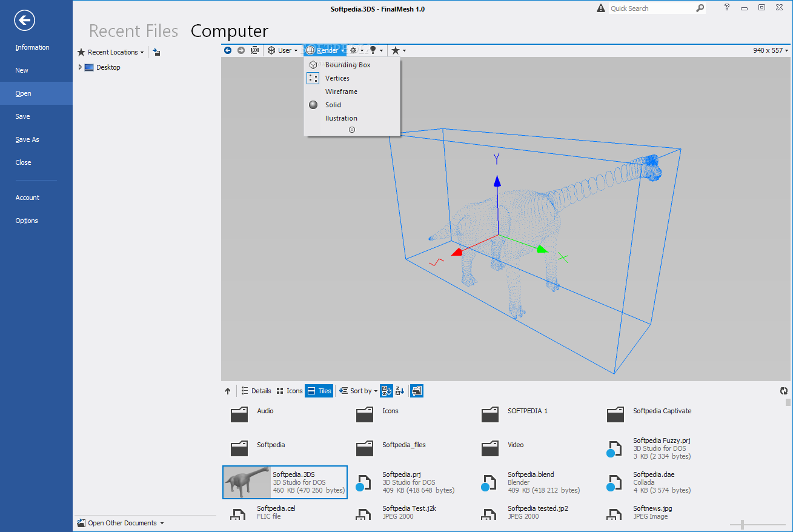Viewport: 793px width, 532px height.
Task: Switch file list to Icons view
Action: [289, 391]
